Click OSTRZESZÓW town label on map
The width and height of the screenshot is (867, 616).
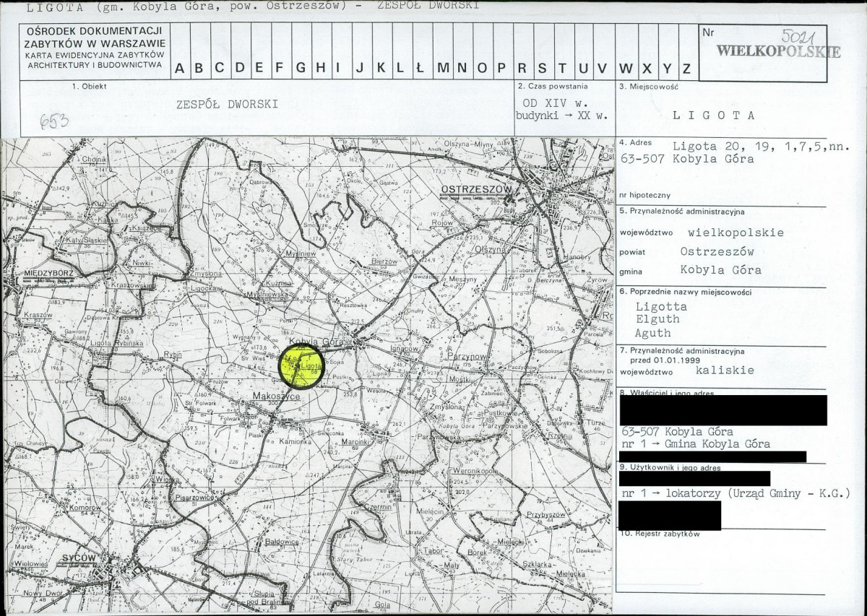(x=476, y=188)
